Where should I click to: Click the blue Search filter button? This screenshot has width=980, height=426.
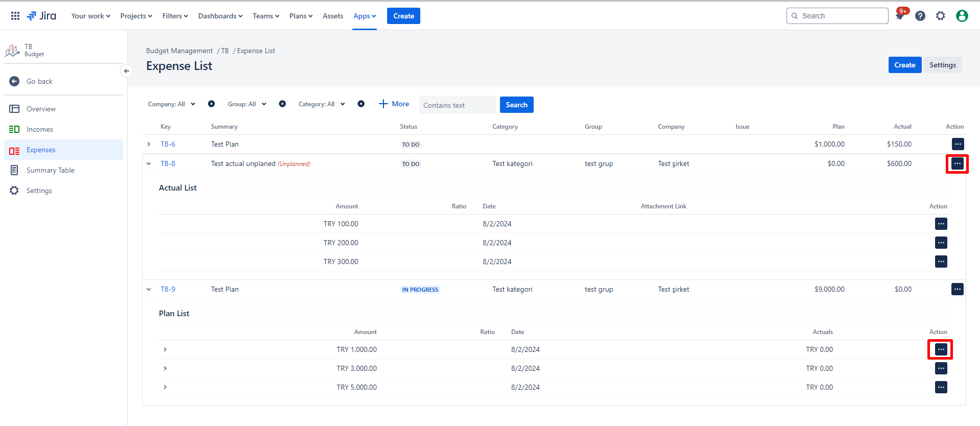pyautogui.click(x=517, y=105)
